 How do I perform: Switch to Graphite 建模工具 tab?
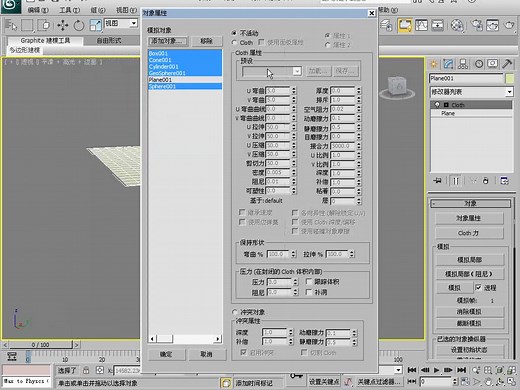point(45,41)
